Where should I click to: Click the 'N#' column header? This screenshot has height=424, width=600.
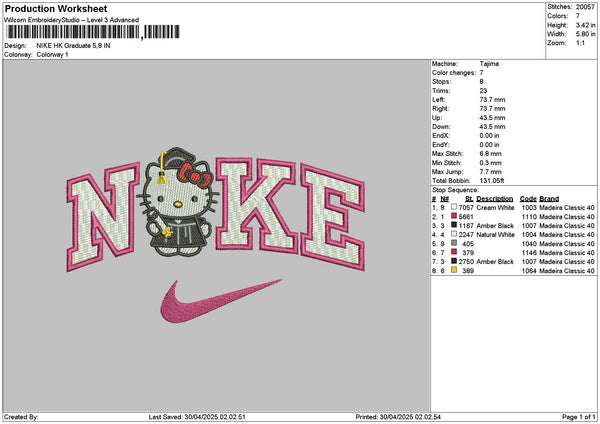coord(445,199)
